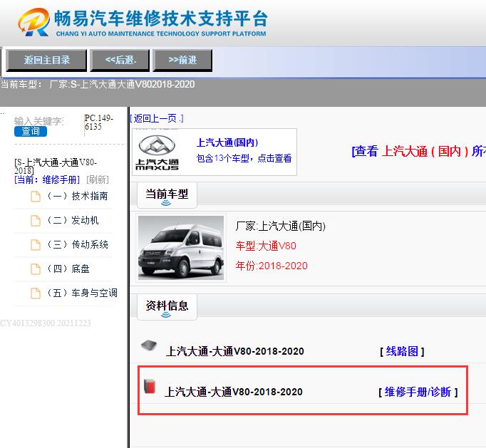
Task: Click the 刷新 refresh link
Action: coord(98,179)
